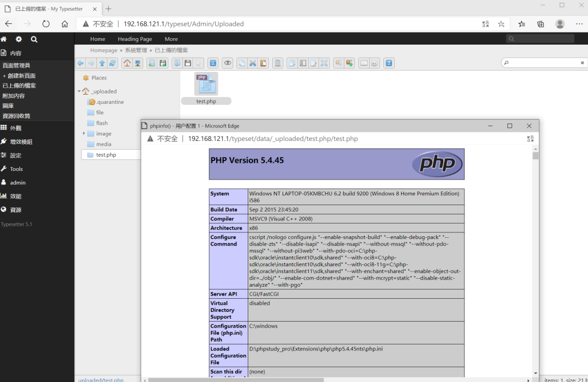
Task: Click the rename icon with text cursor
Action: 303,63
